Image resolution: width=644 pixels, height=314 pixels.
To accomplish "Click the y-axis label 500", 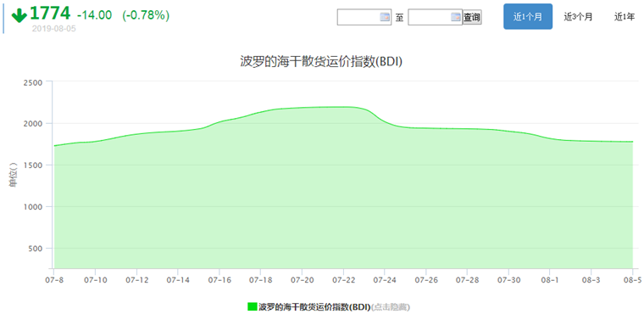I will 36,248.
